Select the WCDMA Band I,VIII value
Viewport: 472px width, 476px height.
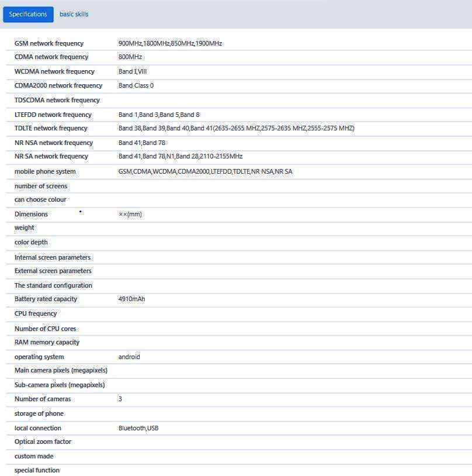pyautogui.click(x=133, y=71)
